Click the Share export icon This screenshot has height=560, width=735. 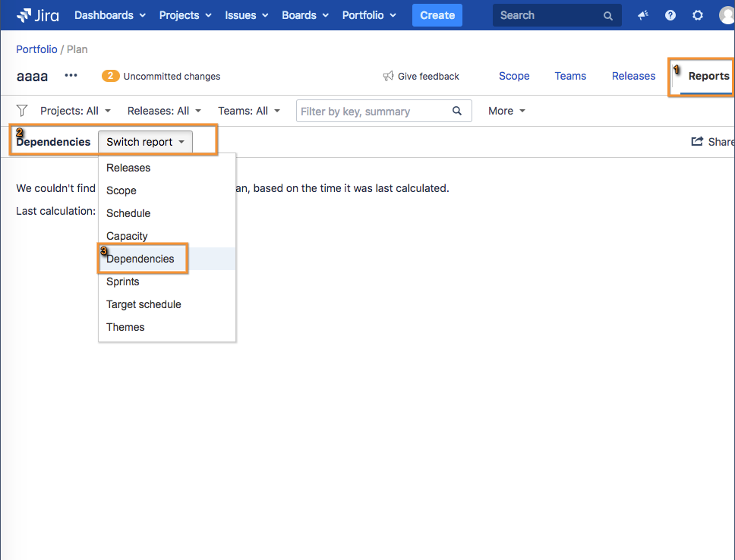[x=697, y=141]
